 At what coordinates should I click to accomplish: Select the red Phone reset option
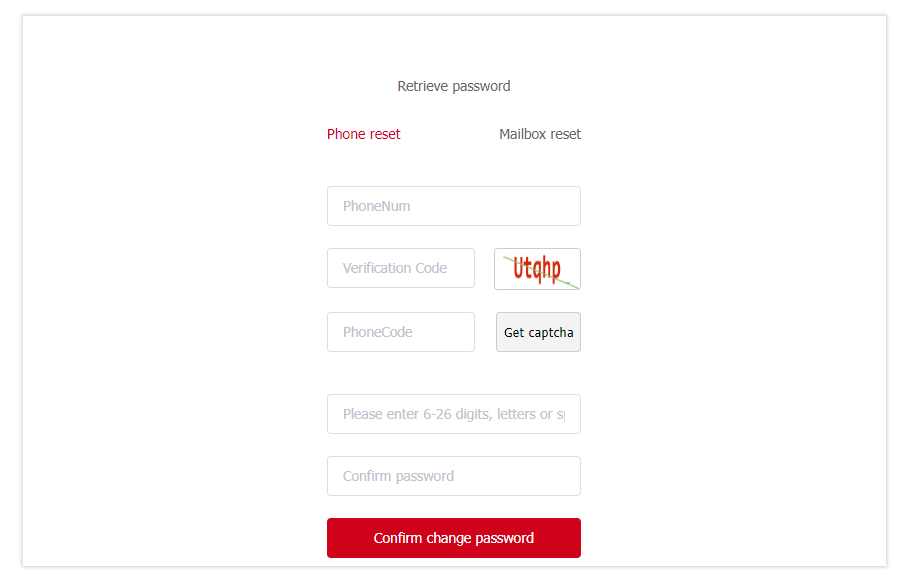click(x=363, y=134)
